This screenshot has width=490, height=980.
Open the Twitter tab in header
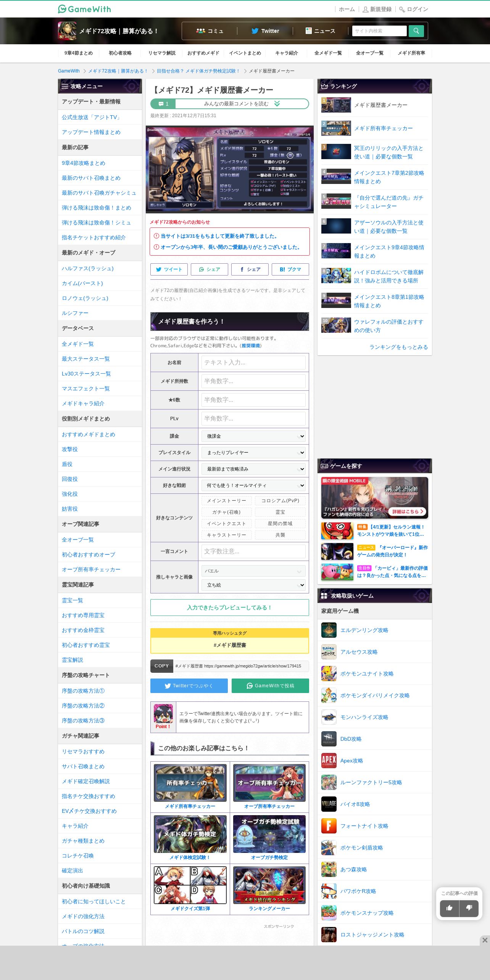pos(265,31)
